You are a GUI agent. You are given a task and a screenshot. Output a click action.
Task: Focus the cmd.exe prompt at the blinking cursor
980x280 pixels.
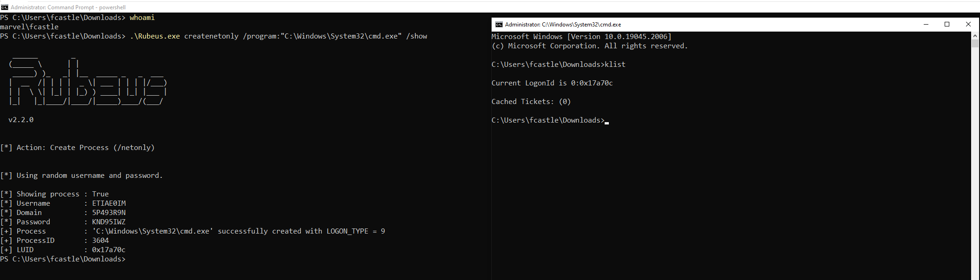[607, 121]
